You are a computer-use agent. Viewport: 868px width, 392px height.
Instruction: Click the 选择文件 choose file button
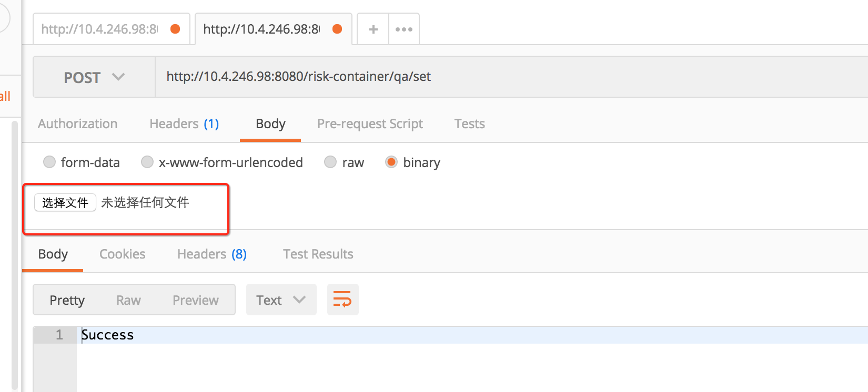click(65, 202)
